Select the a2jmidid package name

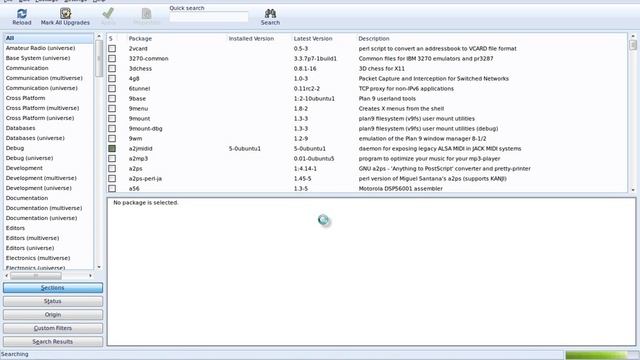(x=140, y=149)
